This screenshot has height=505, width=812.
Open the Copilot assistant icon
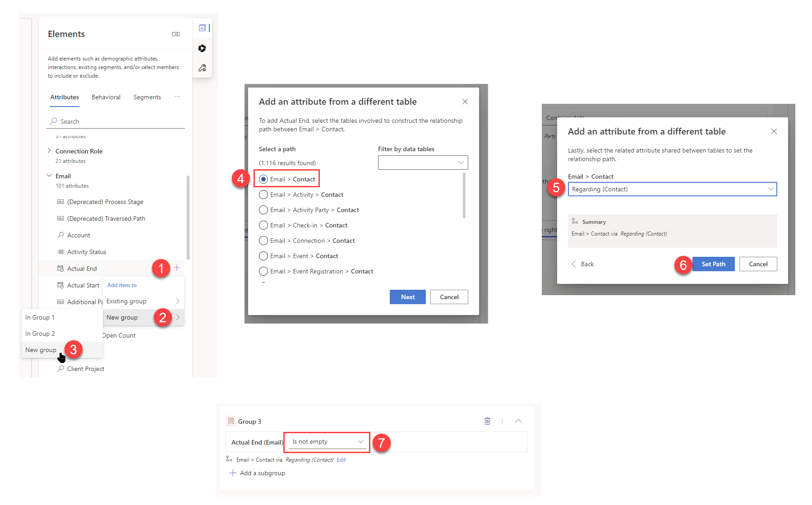tap(202, 48)
